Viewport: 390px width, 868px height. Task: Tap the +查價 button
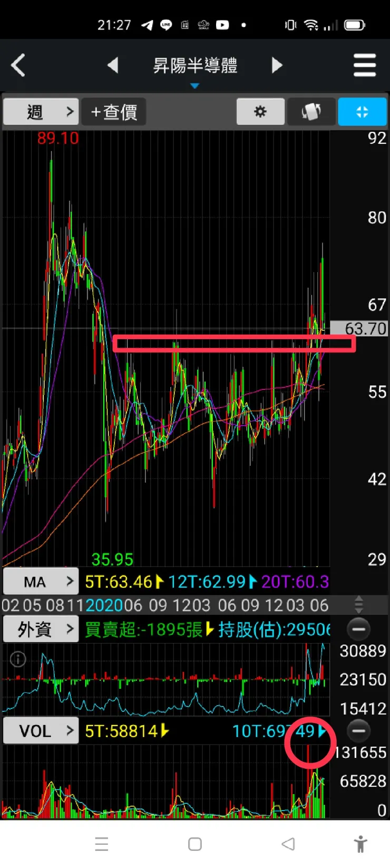pos(114,112)
